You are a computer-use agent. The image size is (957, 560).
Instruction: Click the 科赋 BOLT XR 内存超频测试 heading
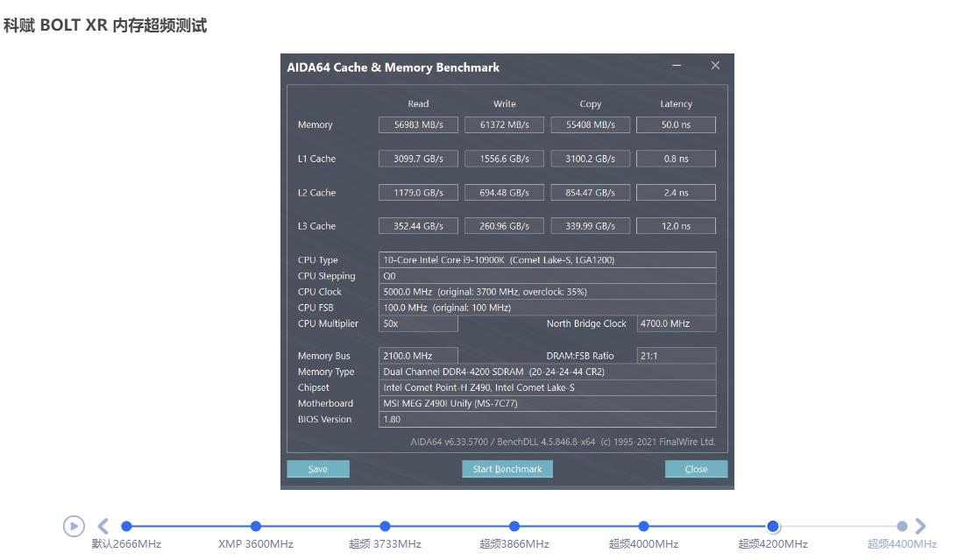105,25
